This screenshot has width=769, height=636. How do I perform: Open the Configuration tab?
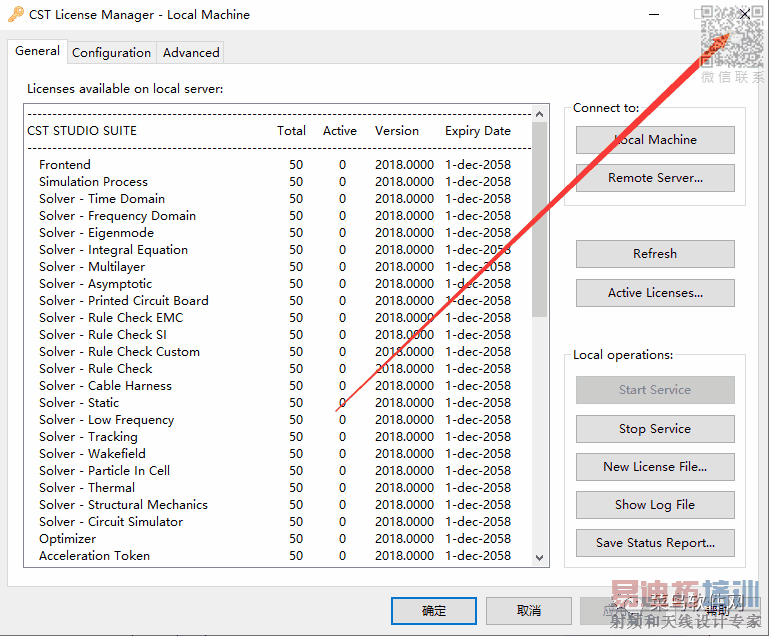point(111,52)
